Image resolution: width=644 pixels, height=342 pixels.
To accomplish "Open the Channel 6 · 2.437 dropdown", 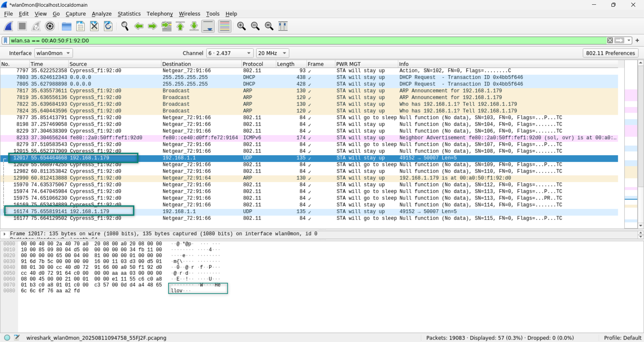I will click(230, 53).
